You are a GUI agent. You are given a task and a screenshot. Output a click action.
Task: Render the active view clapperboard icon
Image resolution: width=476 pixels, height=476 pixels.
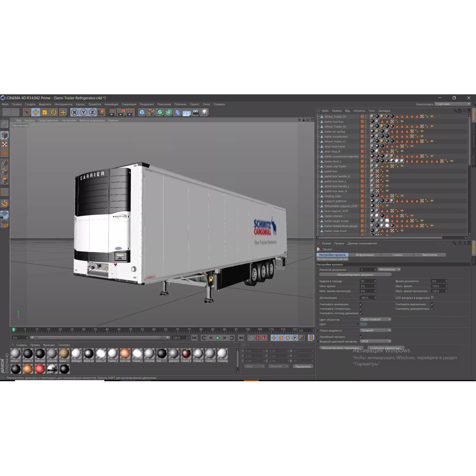click(112, 112)
